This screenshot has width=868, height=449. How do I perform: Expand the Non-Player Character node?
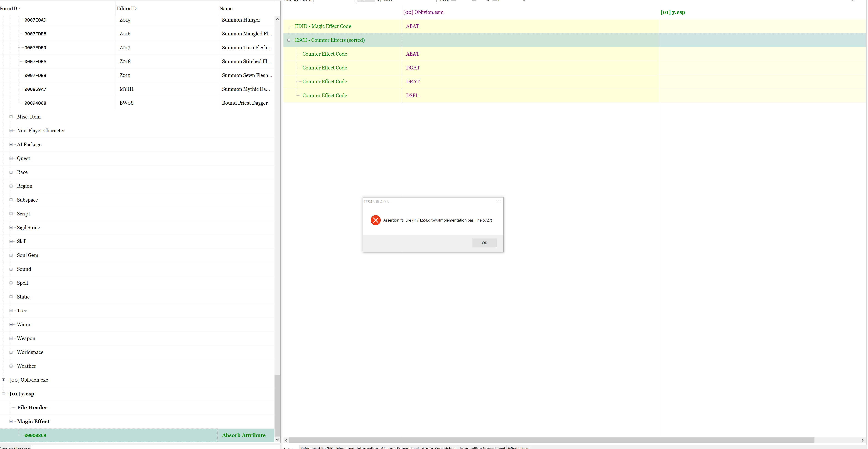(x=11, y=131)
